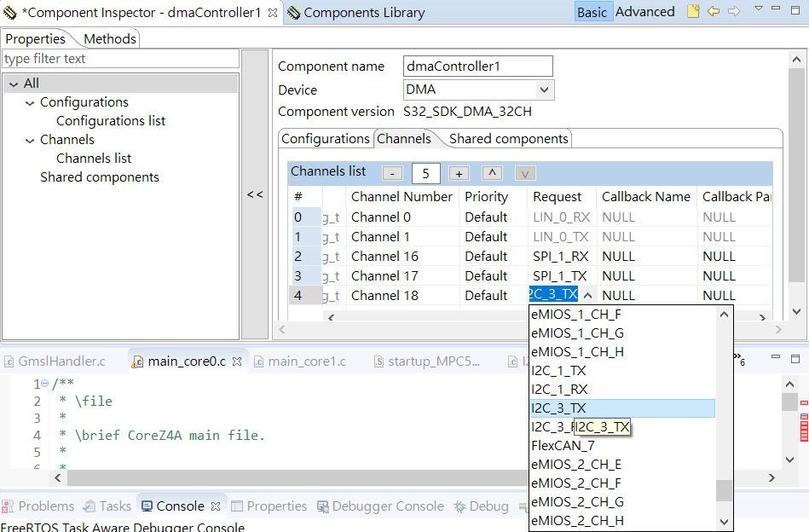Click the Debug bug icon
The height and width of the screenshot is (532, 809).
459,506
